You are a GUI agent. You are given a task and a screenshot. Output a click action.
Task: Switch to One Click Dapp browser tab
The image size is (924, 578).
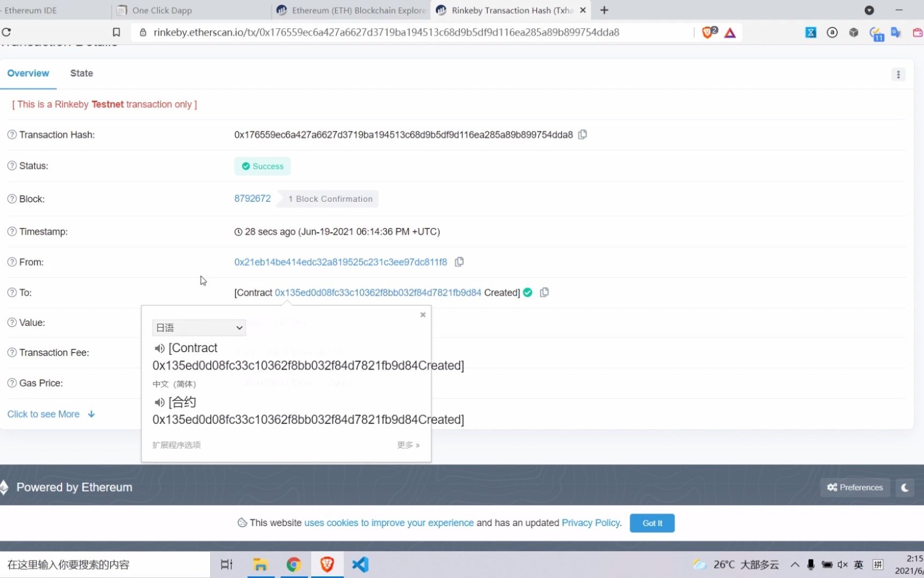[x=190, y=10]
